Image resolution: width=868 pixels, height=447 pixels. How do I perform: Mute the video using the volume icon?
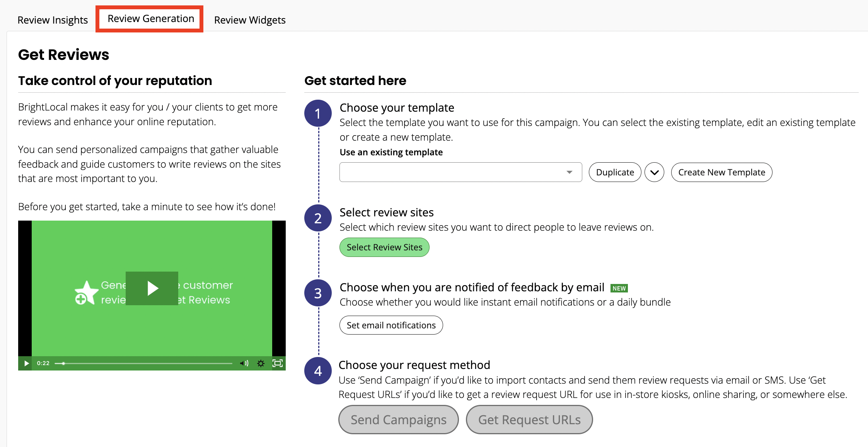point(244,363)
